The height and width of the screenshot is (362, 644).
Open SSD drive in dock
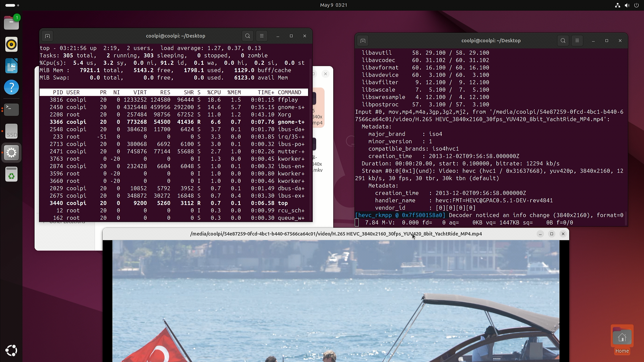tap(11, 131)
